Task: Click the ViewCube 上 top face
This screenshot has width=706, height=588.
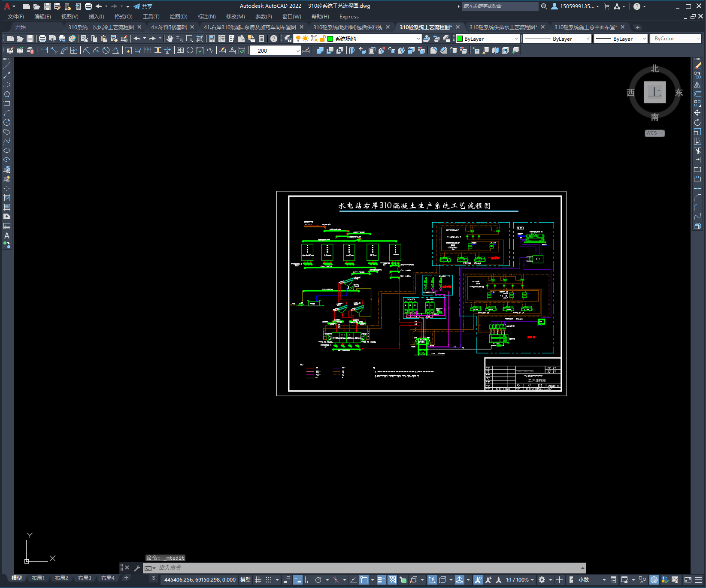Action: pos(654,92)
